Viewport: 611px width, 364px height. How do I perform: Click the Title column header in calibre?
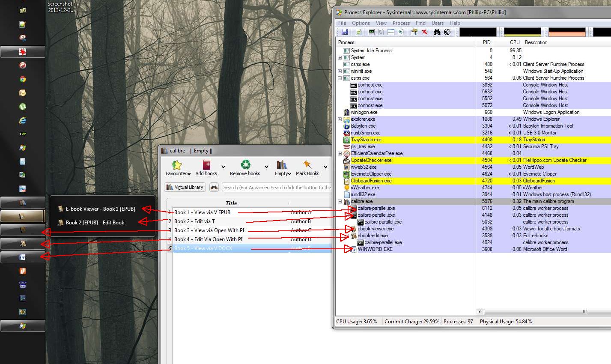click(231, 203)
